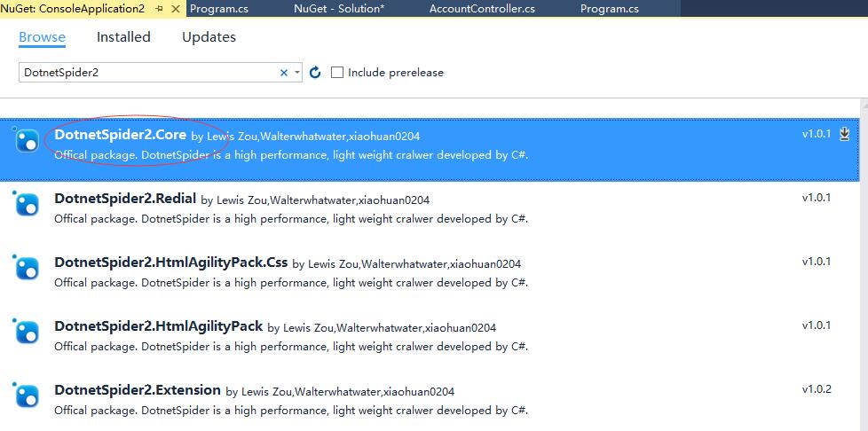Pin the NuGet: ConsoleApplication2 tab

[x=160, y=9]
